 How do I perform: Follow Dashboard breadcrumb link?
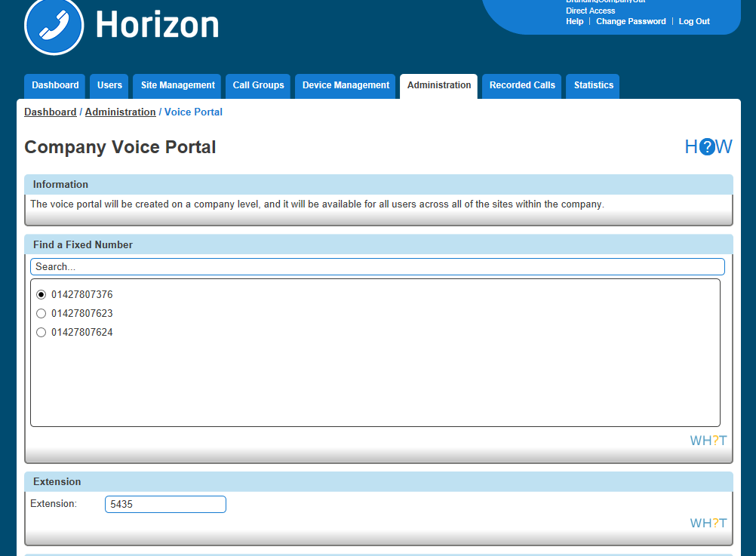50,112
